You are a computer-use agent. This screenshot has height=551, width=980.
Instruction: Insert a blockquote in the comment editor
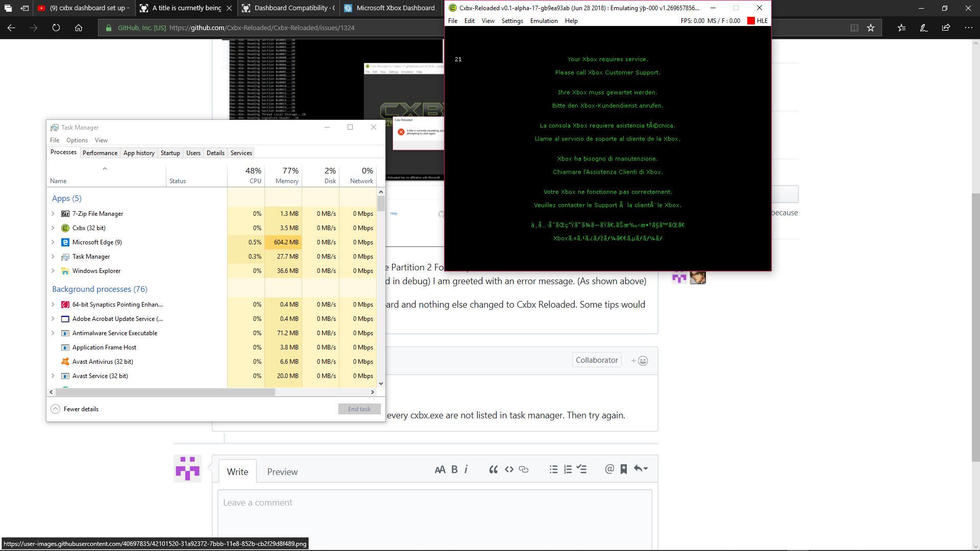tap(493, 469)
